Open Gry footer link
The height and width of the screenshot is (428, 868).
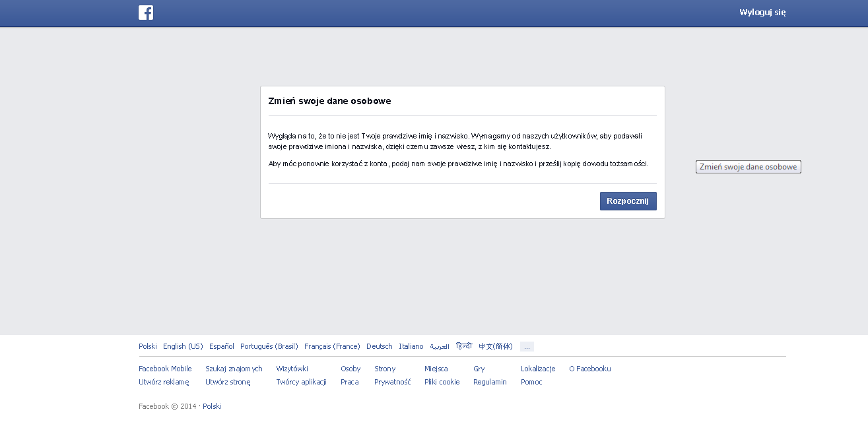479,369
